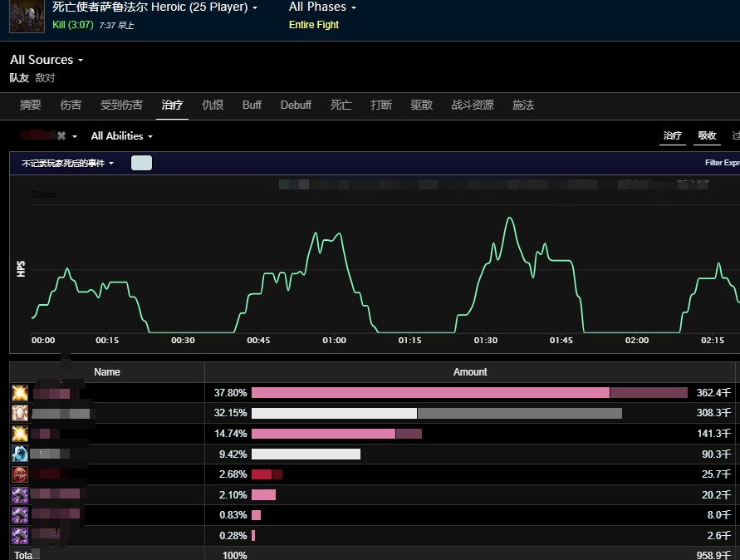
Task: Click the spec icon in the 32.15% row
Action: pos(20,413)
